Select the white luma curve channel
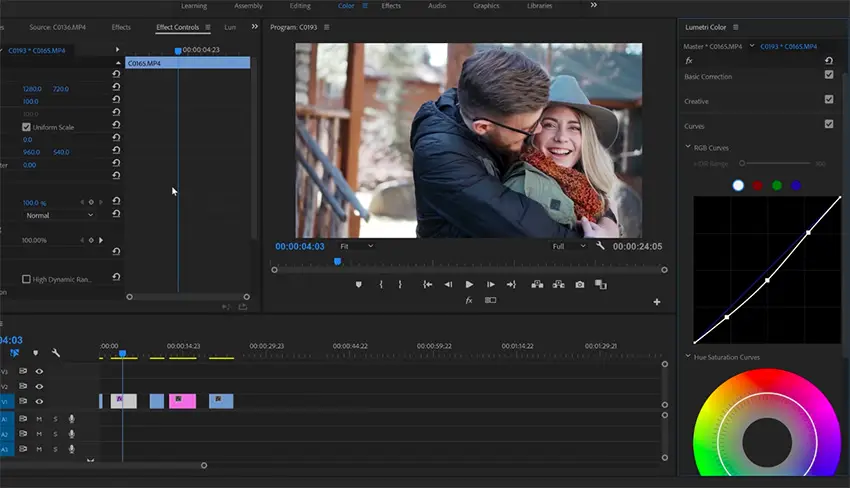 [x=738, y=185]
